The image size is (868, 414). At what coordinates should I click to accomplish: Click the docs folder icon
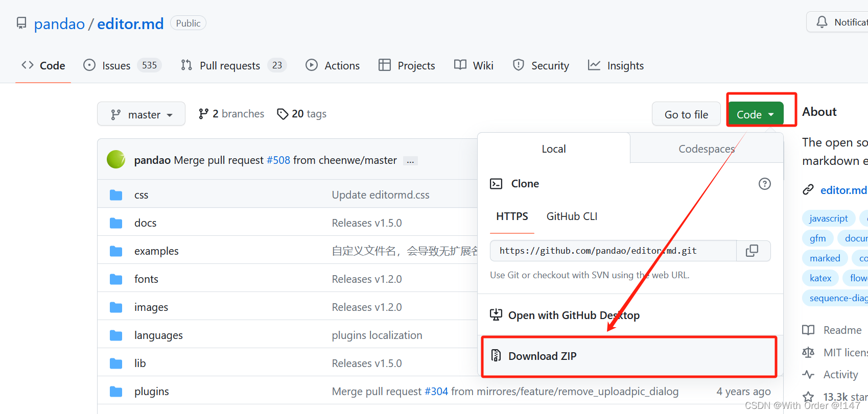pos(116,223)
